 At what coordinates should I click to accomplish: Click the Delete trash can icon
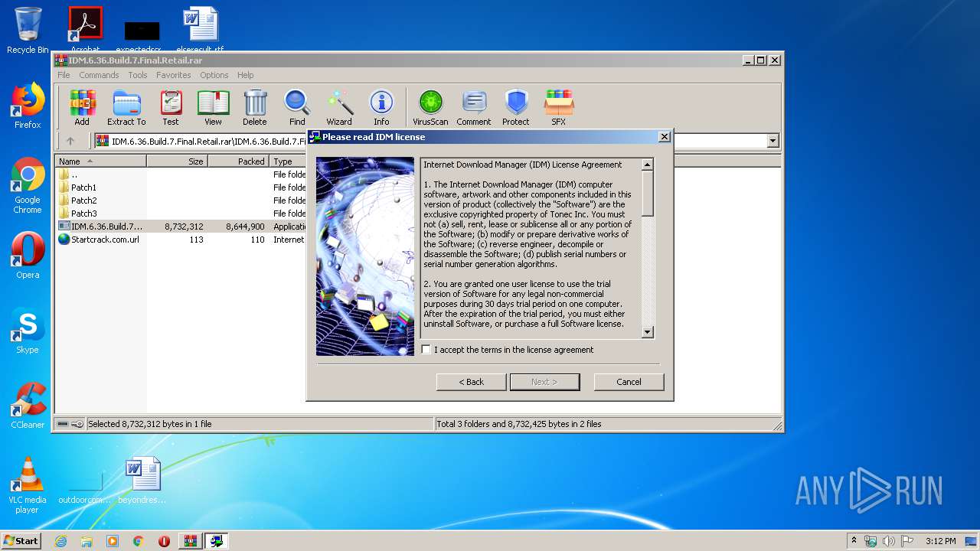tap(255, 108)
